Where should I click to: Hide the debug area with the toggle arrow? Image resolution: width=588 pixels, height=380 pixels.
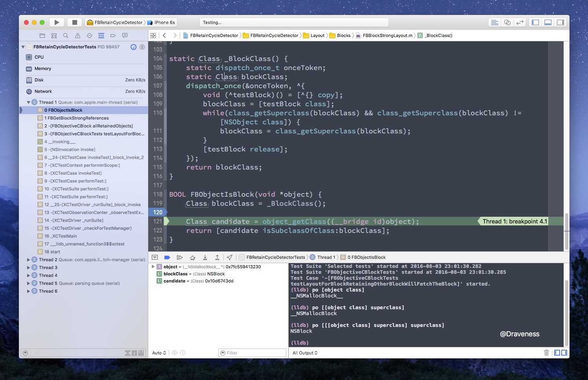point(155,257)
